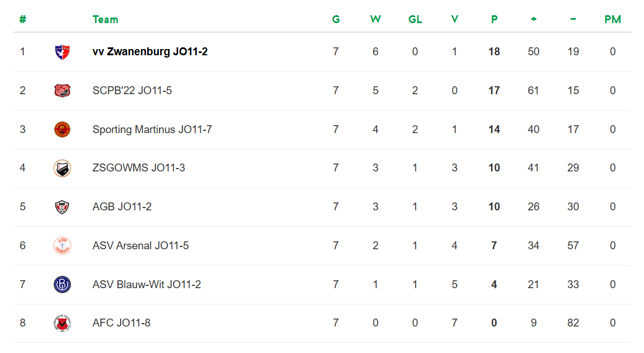644x353 pixels.
Task: Click the SCPB'22 club crest
Action: pyautogui.click(x=62, y=91)
